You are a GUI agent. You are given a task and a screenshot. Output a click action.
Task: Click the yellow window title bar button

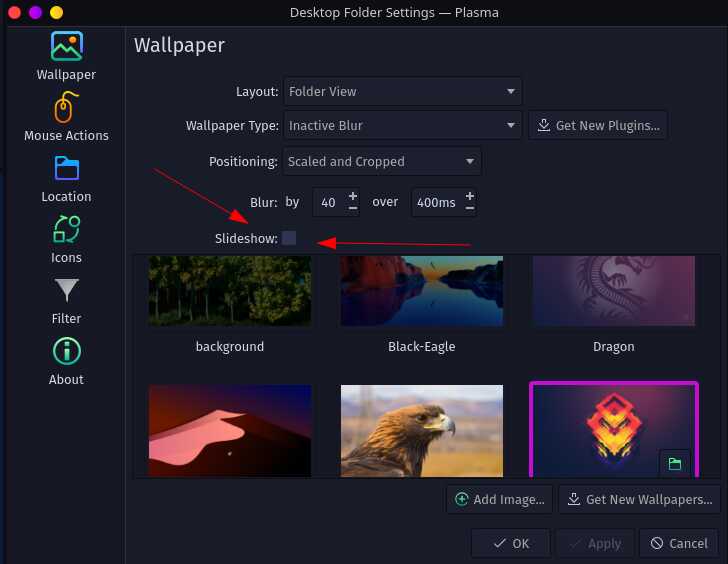pyautogui.click(x=57, y=13)
